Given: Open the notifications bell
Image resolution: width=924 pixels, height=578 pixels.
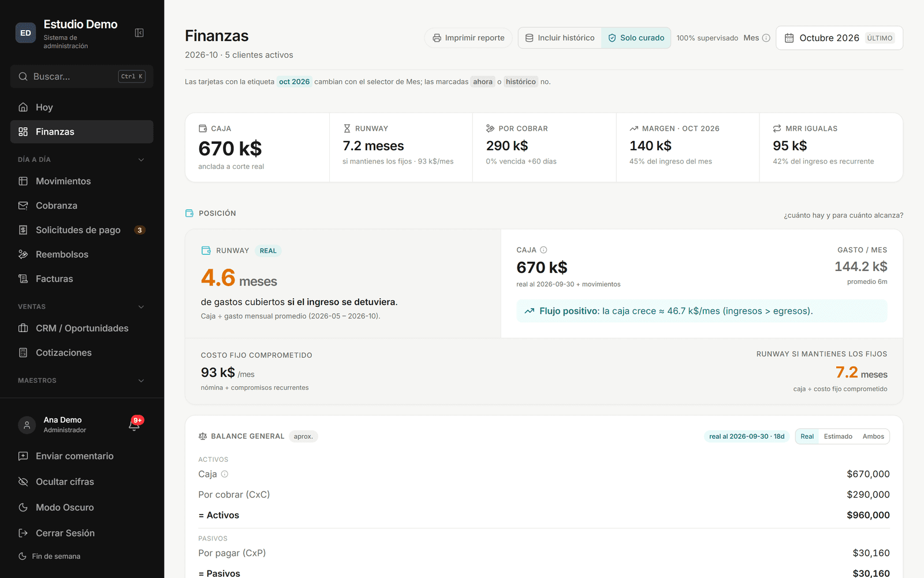Looking at the screenshot, I should [x=135, y=425].
